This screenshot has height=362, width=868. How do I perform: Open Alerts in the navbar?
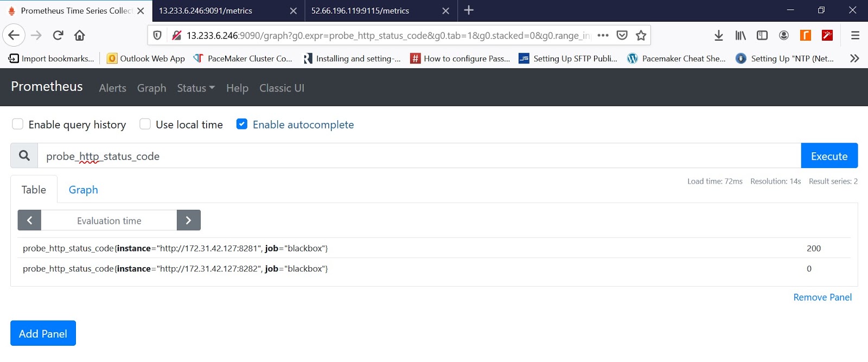(113, 88)
